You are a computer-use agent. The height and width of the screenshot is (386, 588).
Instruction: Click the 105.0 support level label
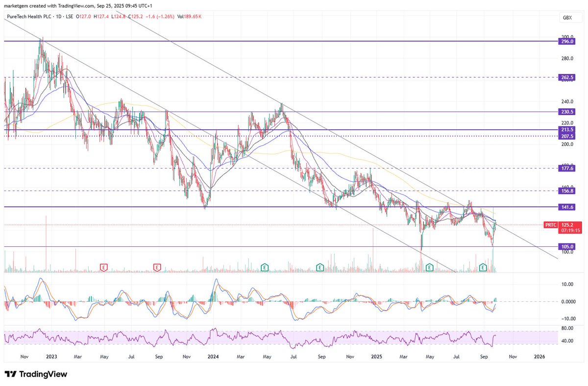click(566, 246)
